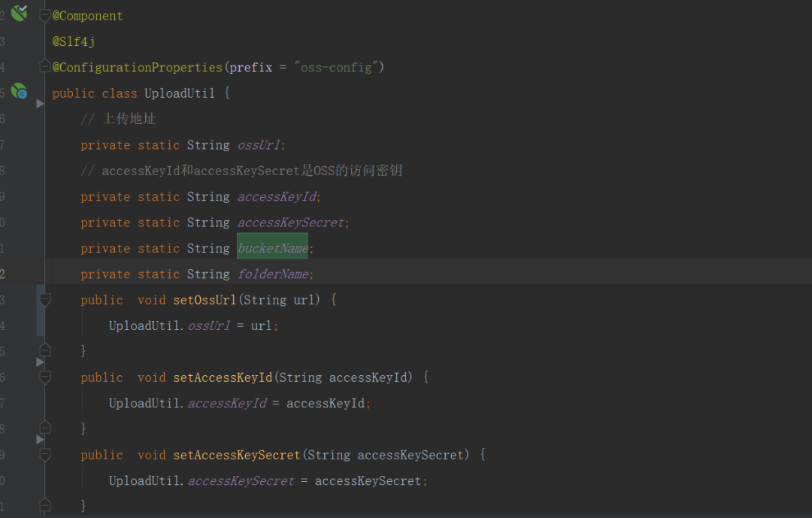Screen dimensions: 812x518
Task: Click the "oss-config" prefix string
Action: [335, 68]
